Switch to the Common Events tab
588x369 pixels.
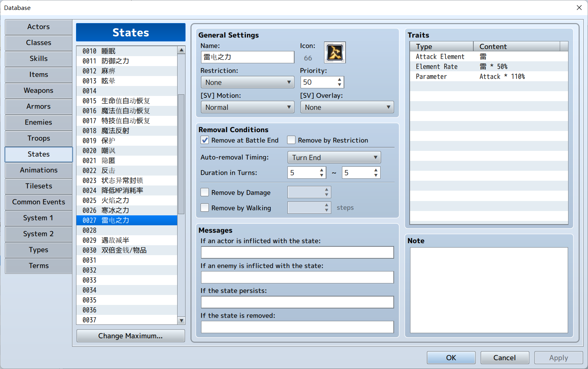pos(39,202)
